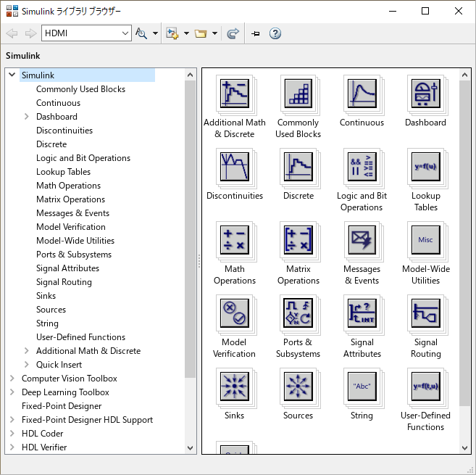Expand the Quick Insert tree node
This screenshot has height=475, width=476.
coord(27,364)
